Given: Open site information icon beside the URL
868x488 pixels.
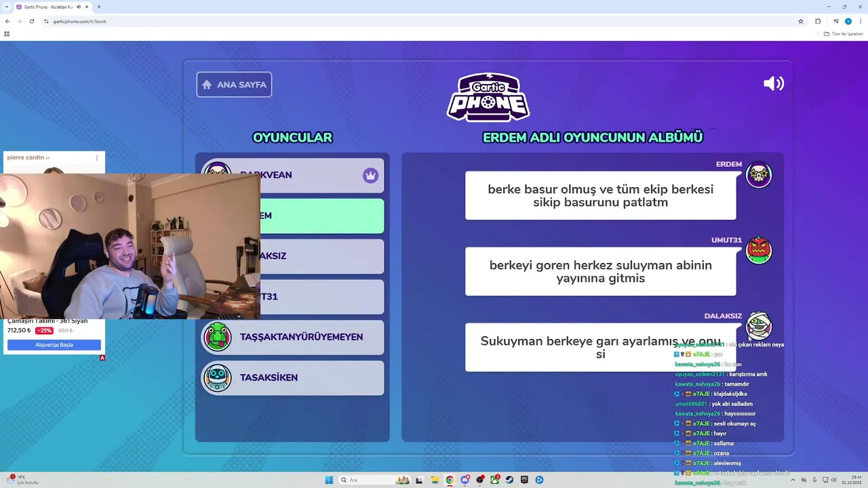Looking at the screenshot, I should tap(46, 21).
